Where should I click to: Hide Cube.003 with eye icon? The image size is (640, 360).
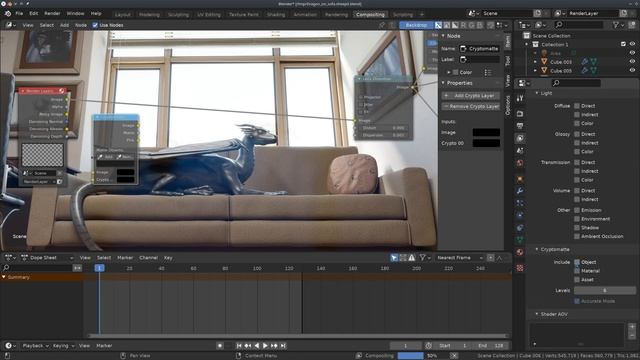(632, 62)
